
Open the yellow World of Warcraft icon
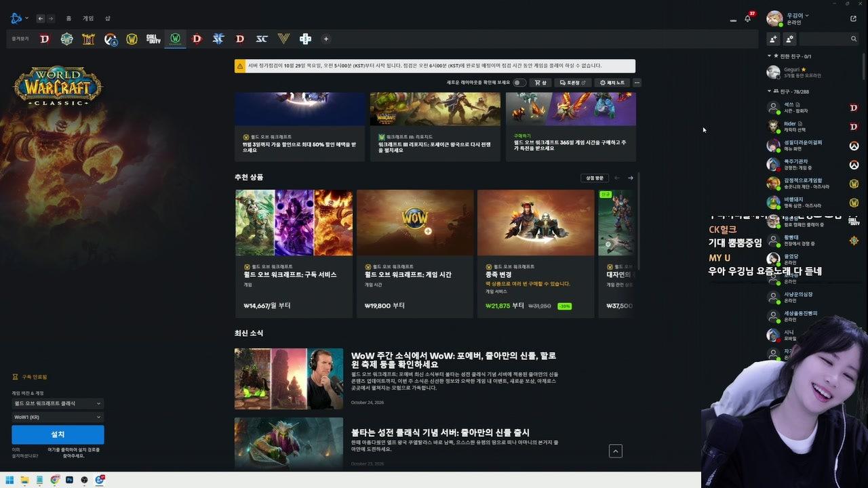[x=132, y=39]
